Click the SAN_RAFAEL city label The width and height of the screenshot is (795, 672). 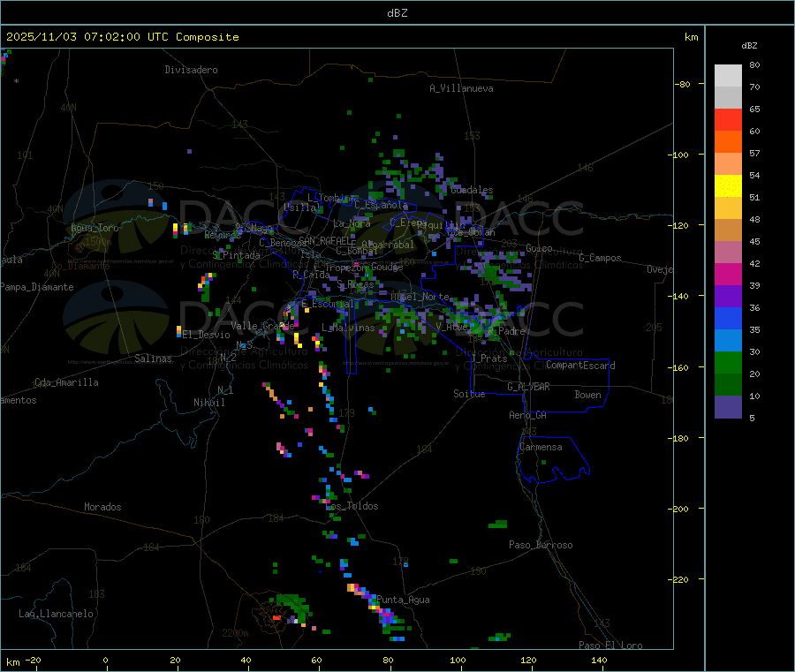pos(324,240)
